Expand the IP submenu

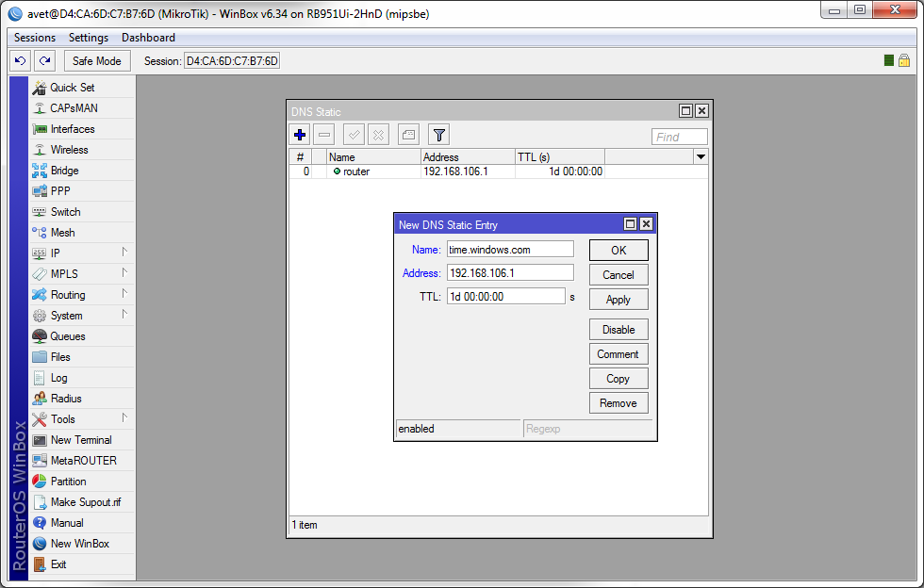[x=56, y=253]
